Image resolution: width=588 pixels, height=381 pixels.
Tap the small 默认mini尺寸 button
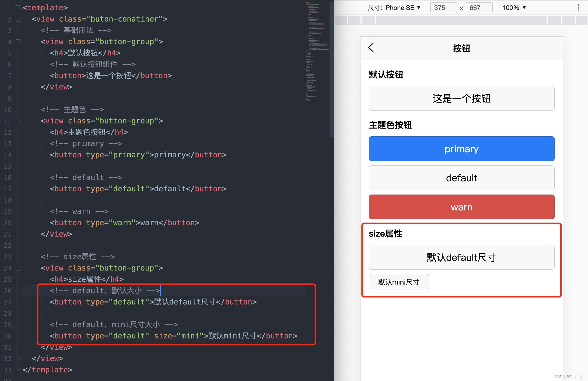pos(399,282)
